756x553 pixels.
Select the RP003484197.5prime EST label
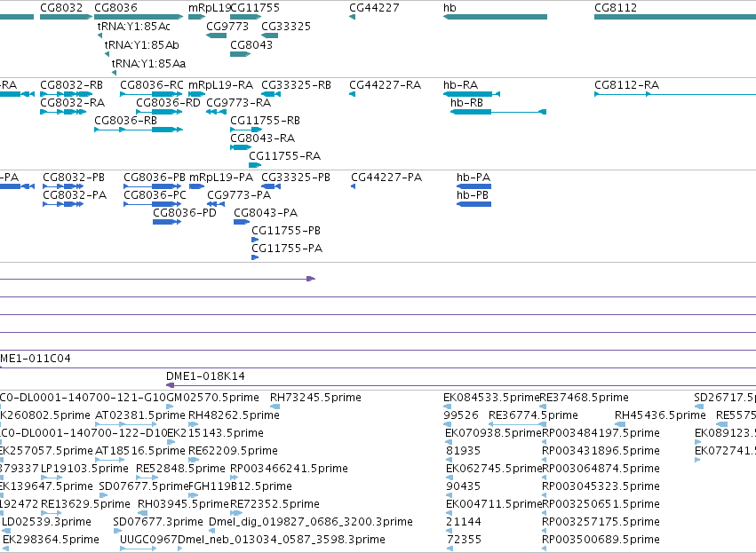coord(601,433)
